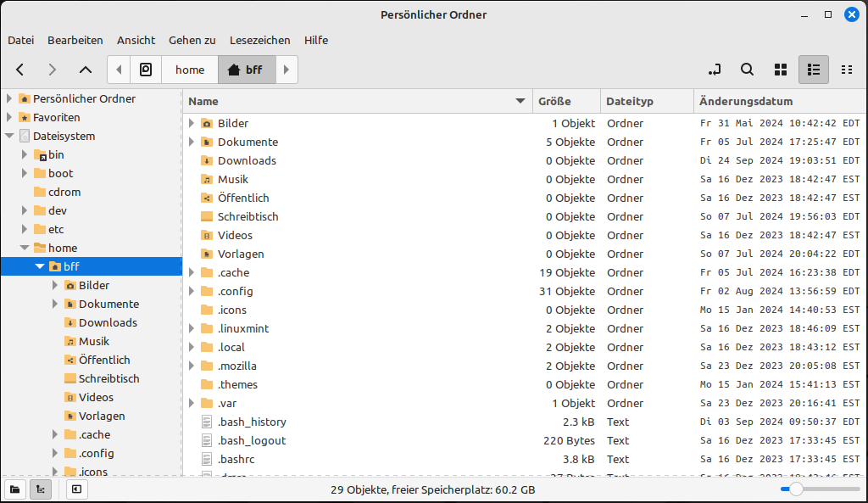The image size is (868, 503).
Task: Go up to the parent folder
Action: click(86, 70)
